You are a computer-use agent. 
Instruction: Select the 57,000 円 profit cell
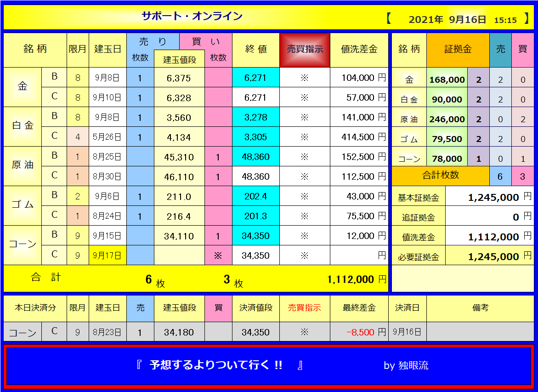(359, 97)
